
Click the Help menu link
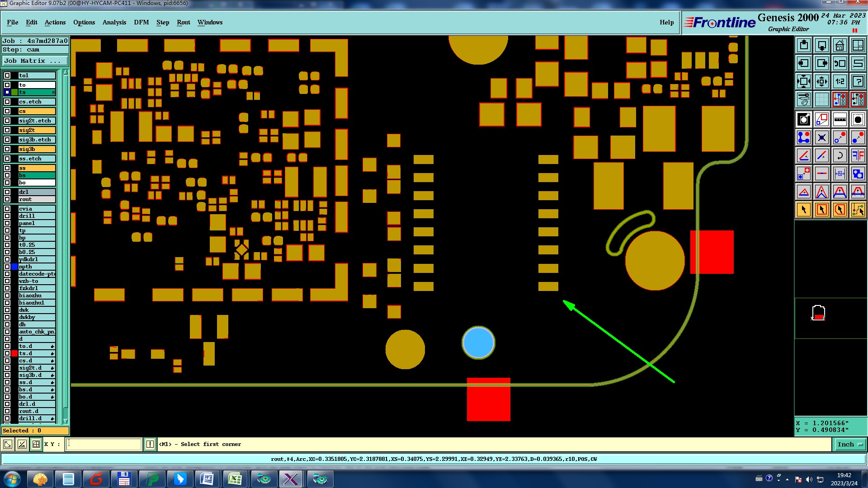point(666,22)
